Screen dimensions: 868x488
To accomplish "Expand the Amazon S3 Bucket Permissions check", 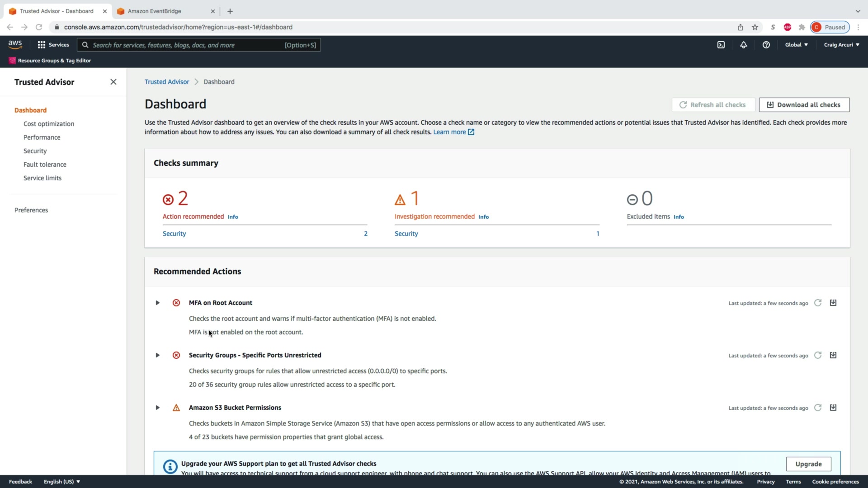I will tap(157, 408).
